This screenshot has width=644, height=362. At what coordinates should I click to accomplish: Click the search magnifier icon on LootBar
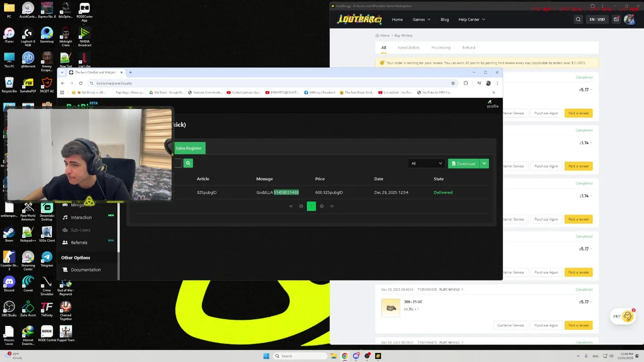click(x=578, y=20)
